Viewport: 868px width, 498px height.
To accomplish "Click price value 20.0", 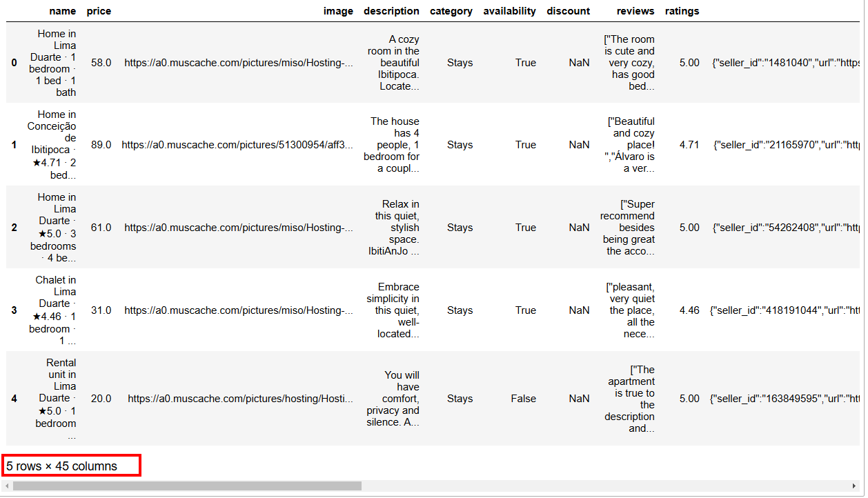I will coord(101,399).
